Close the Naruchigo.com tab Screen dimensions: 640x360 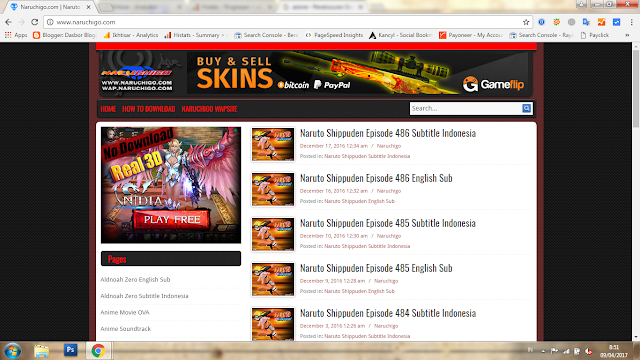click(x=89, y=7)
